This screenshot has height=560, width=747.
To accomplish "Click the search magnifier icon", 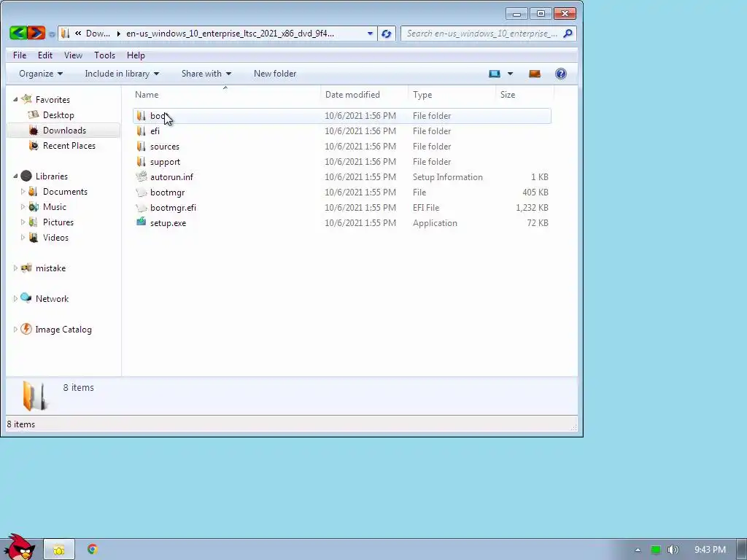I will pos(568,34).
